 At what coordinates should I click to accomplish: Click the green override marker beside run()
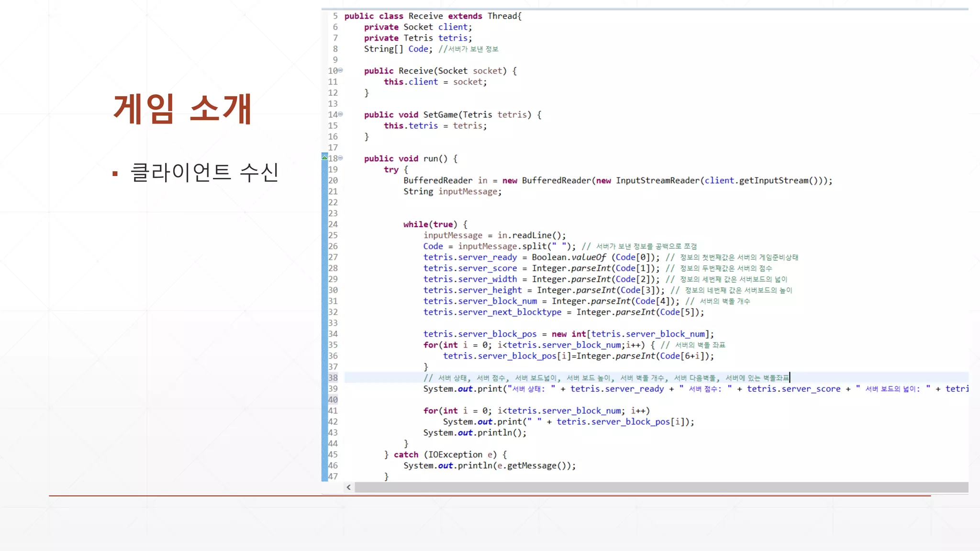point(324,157)
